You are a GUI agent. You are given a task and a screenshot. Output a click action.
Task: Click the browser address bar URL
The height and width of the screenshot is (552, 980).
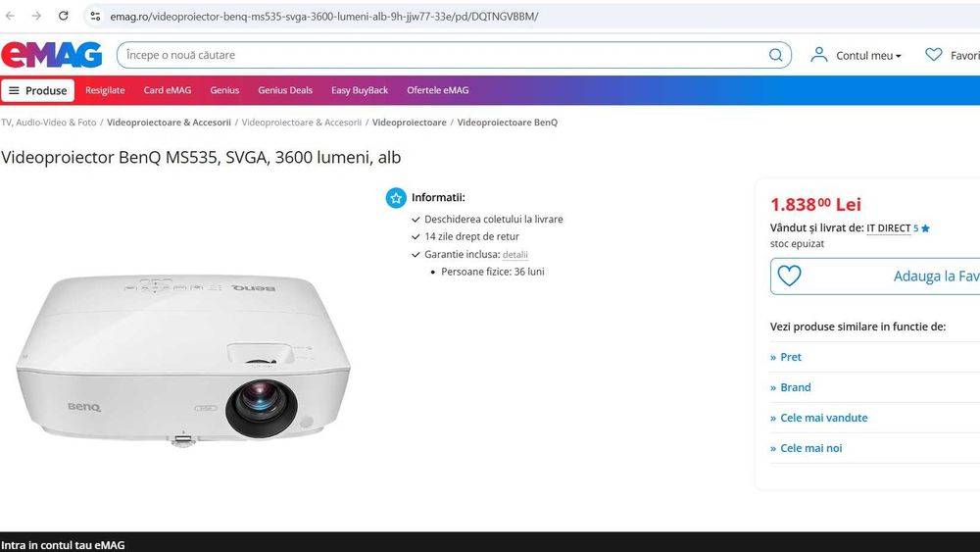323,17
